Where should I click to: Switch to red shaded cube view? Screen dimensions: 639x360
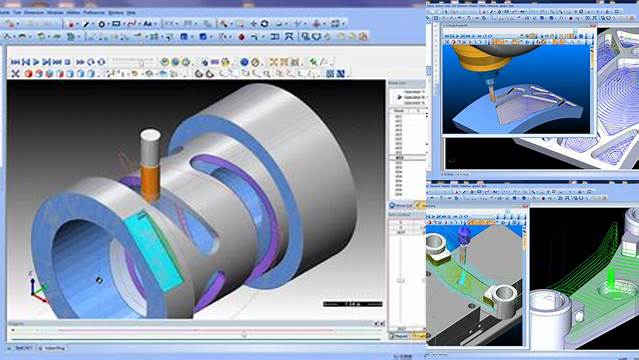(28, 74)
